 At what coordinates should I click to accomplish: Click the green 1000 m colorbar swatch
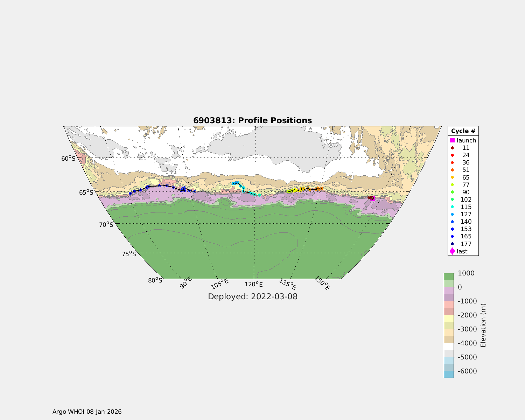point(449,276)
